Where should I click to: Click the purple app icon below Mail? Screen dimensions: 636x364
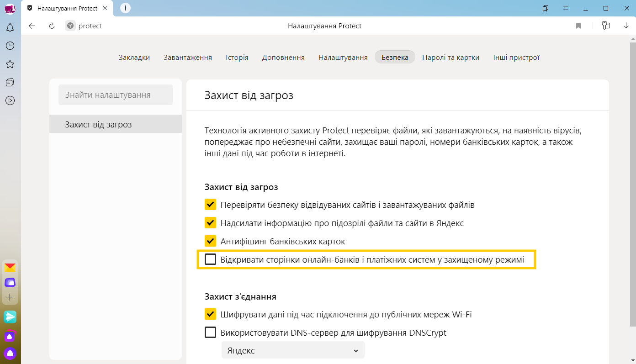(10, 282)
